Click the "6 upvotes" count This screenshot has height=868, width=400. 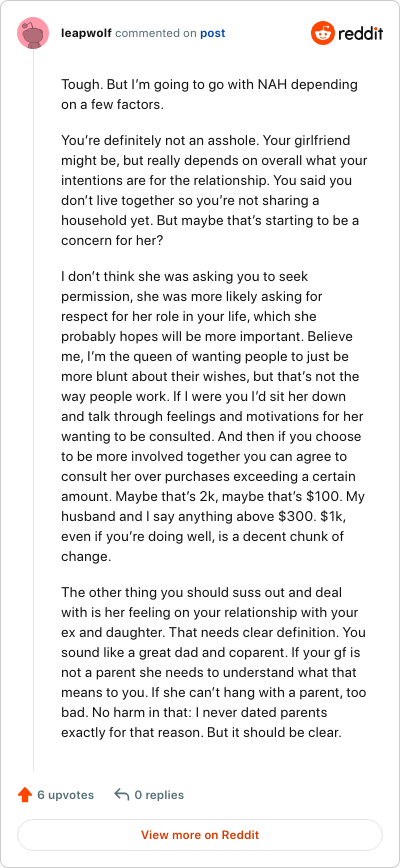pyautogui.click(x=66, y=795)
